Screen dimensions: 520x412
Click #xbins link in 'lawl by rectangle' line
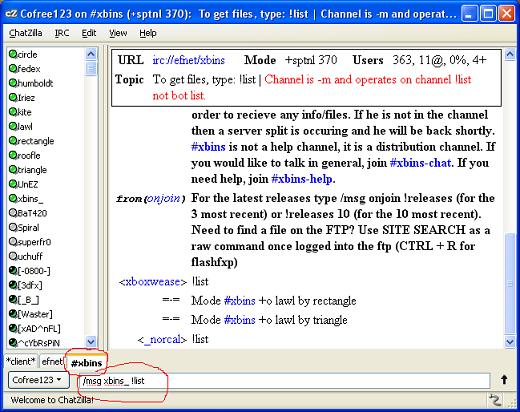240,301
